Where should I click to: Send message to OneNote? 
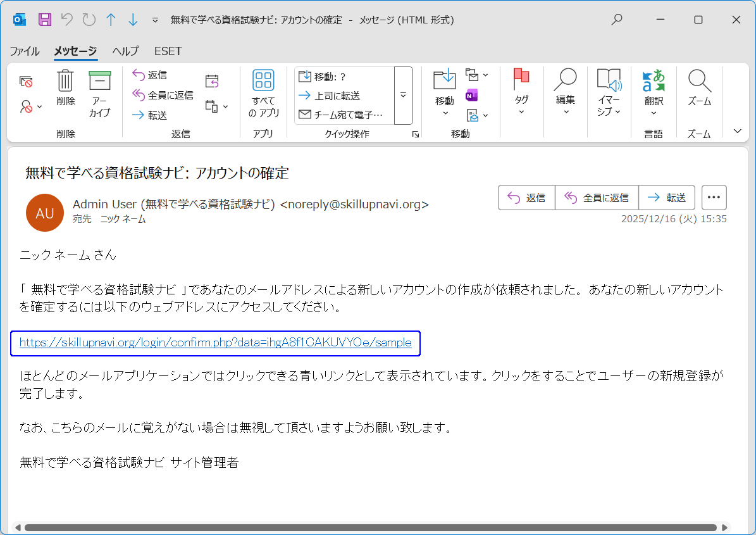click(x=471, y=96)
